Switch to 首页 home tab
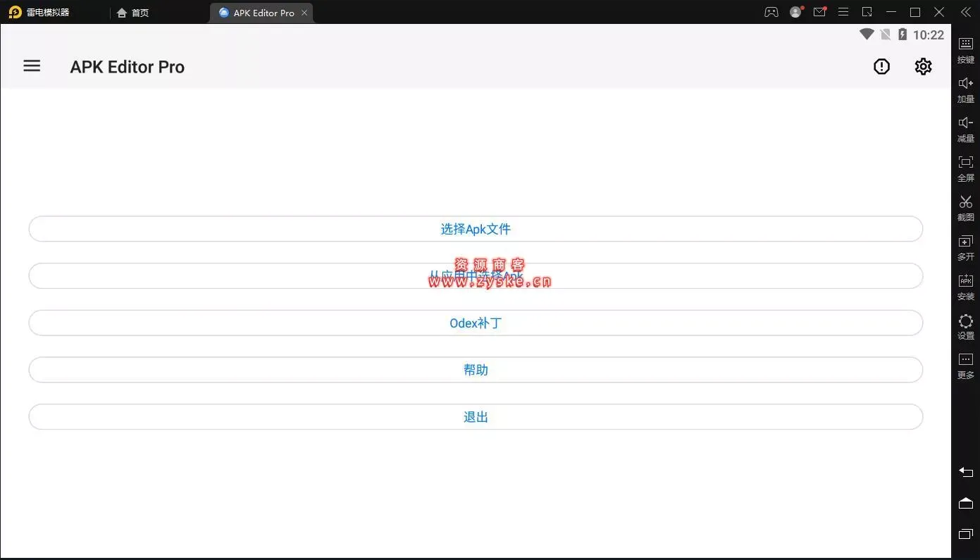 [133, 13]
